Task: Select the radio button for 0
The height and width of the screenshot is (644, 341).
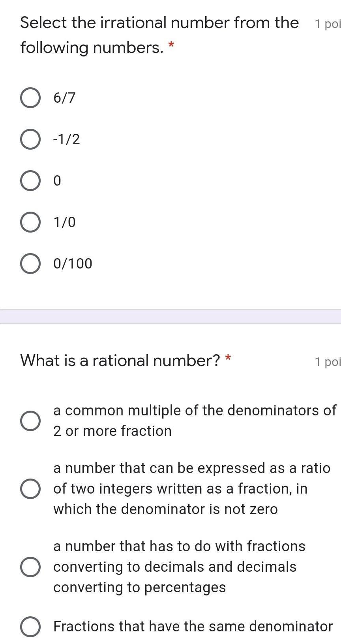Action: [x=30, y=181]
